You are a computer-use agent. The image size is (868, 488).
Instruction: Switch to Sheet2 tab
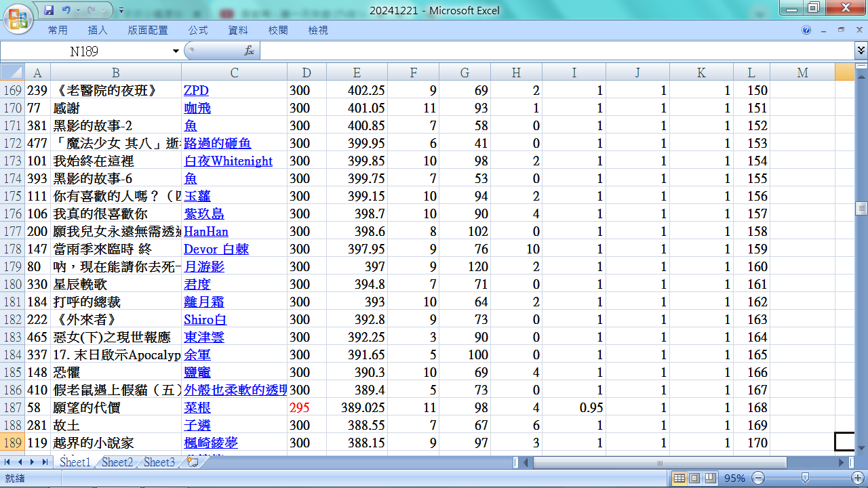tap(117, 462)
